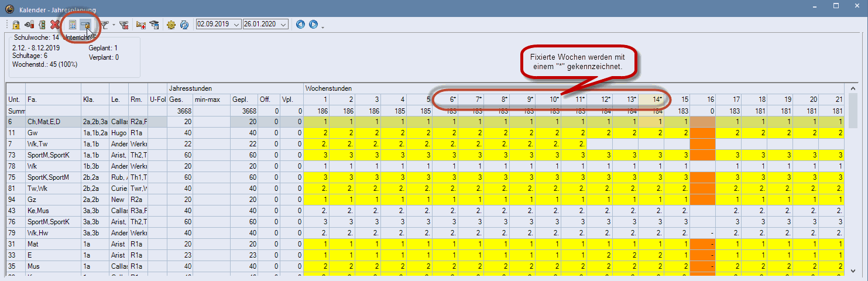Select the Ges. column header
This screenshot has height=281, width=868.
click(x=180, y=99)
